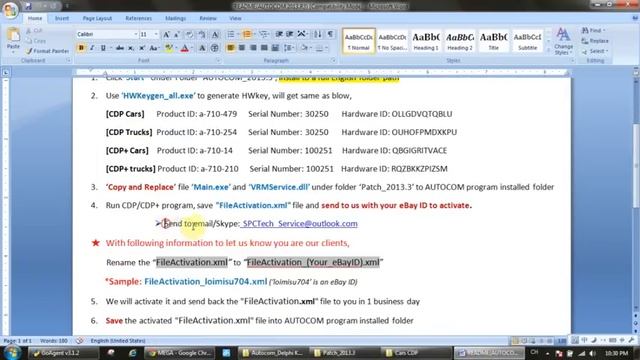Image resolution: width=640 pixels, height=360 pixels.
Task: Toggle Center alignment
Action: [x=242, y=48]
